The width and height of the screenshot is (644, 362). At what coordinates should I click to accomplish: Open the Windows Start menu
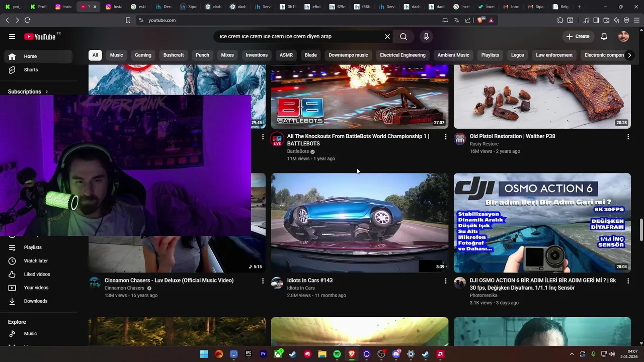click(204, 354)
